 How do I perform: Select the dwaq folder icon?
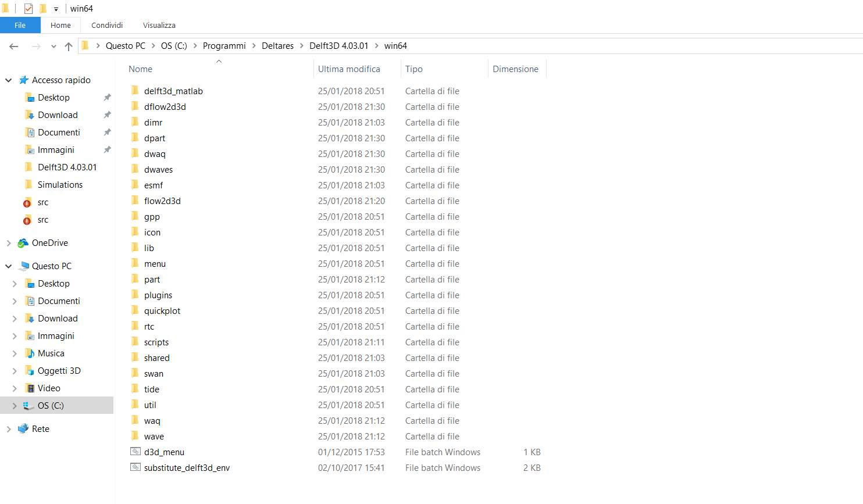[x=135, y=153]
